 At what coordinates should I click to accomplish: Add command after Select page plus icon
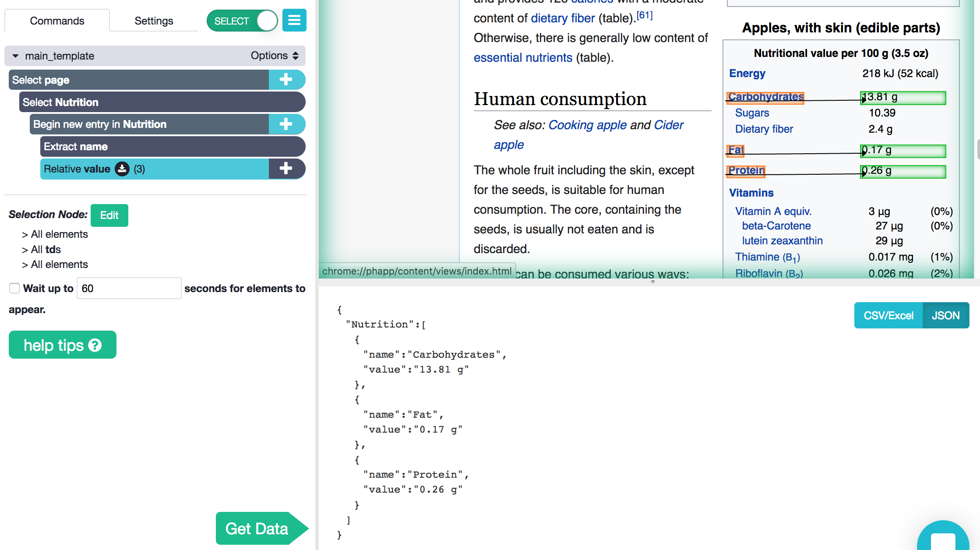coord(286,80)
